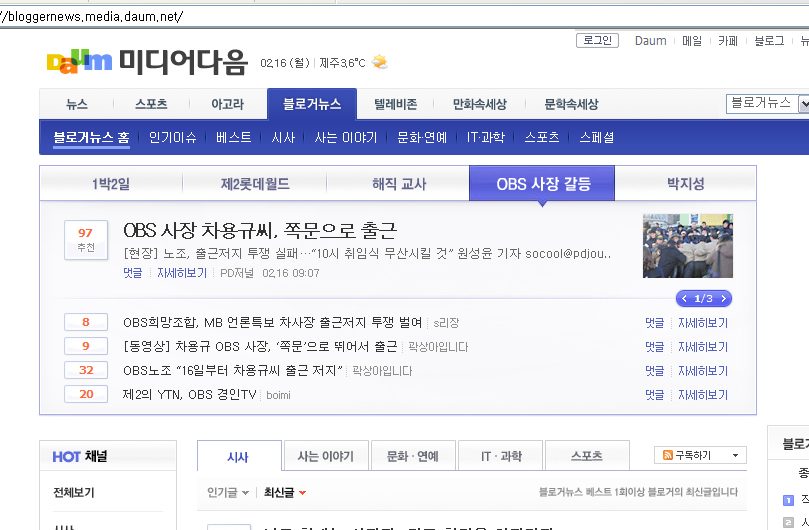This screenshot has width=809, height=530.
Task: Click the 97 추천 recommend box
Action: pos(86,239)
